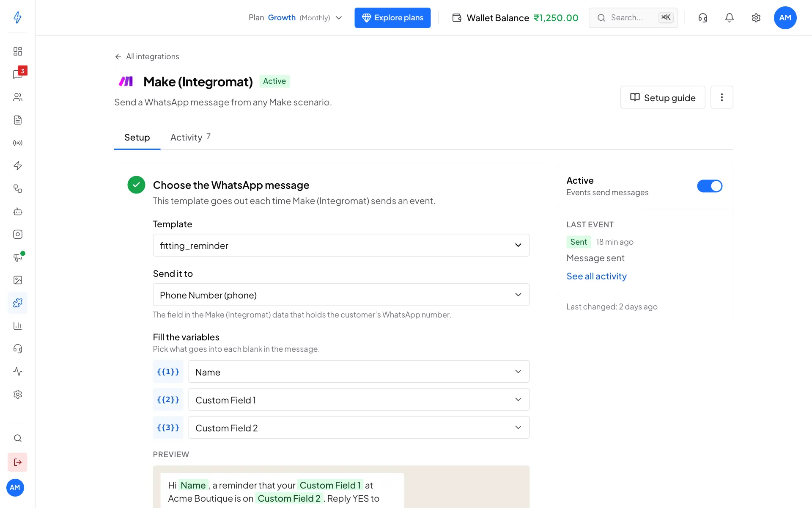
Task: Open the AM profile avatar in top bar
Action: [785, 18]
